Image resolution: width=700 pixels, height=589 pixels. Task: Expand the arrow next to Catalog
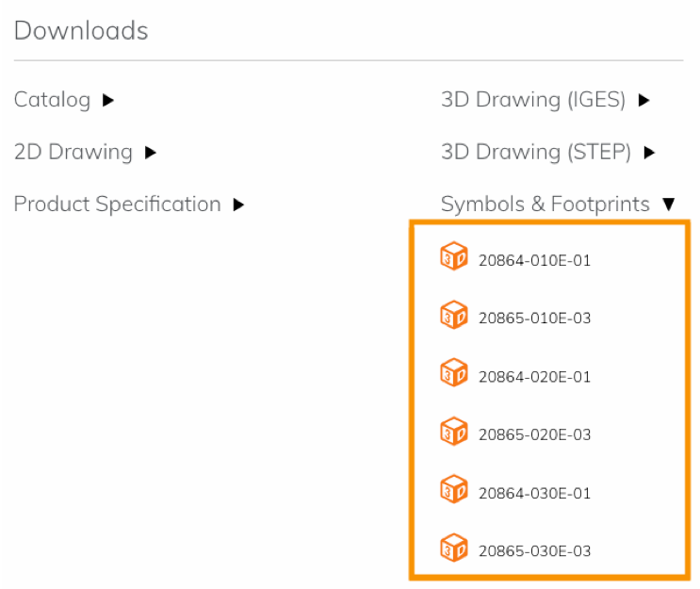pos(108,100)
